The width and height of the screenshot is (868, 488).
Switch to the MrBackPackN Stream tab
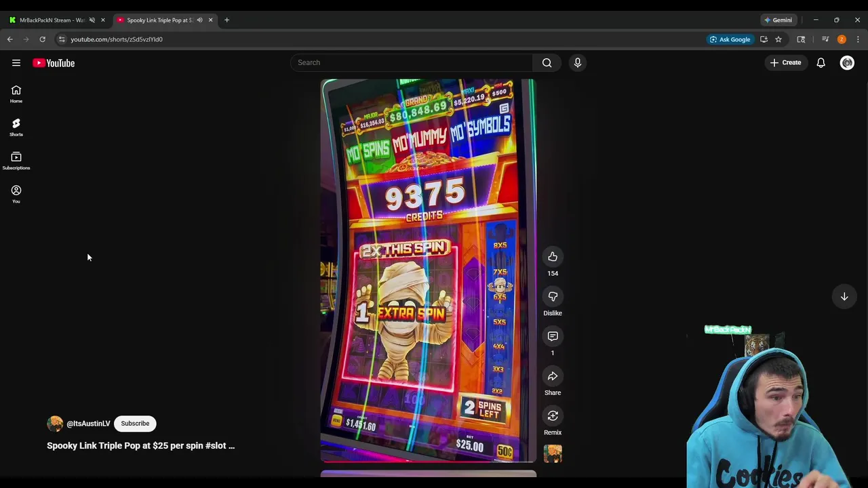tap(52, 20)
